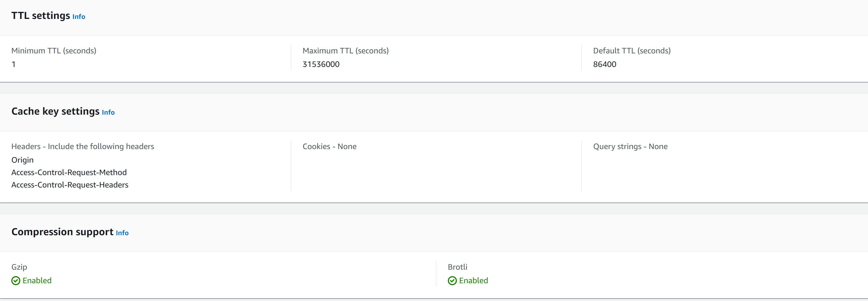Click the Gzip label
Image resolution: width=868 pixels, height=301 pixels.
coord(19,267)
